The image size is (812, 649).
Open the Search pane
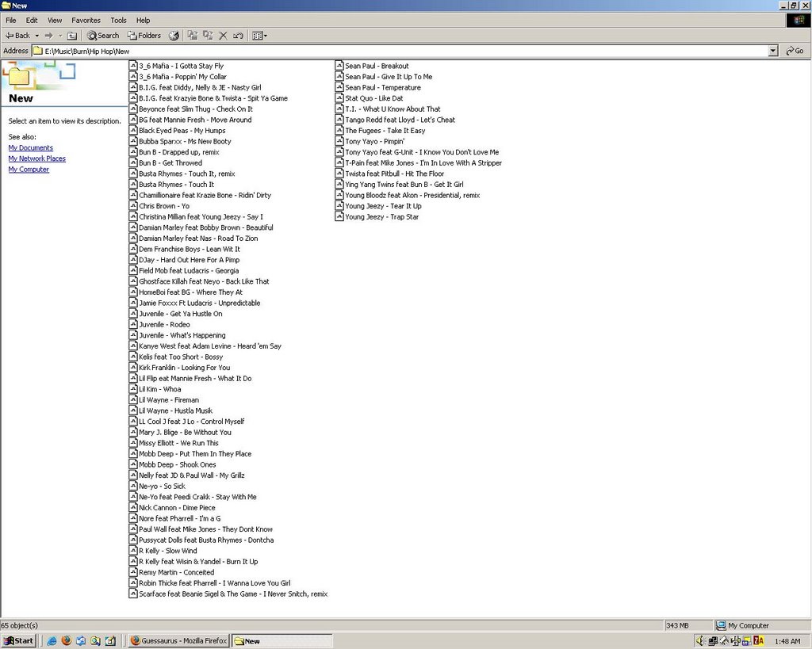point(103,36)
